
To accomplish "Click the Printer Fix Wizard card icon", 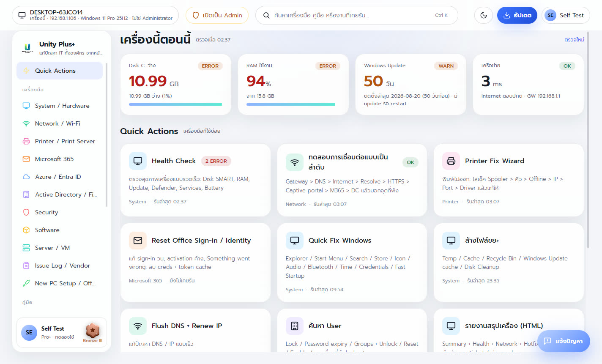I will 451,161.
